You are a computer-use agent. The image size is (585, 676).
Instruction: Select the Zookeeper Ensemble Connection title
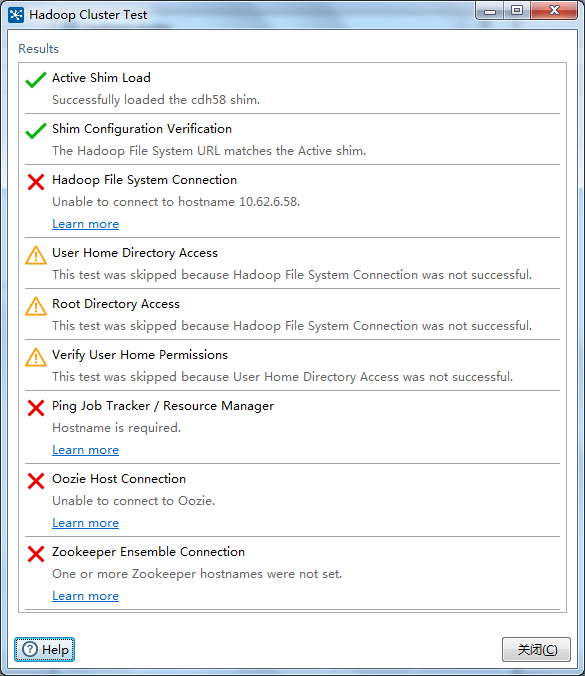point(148,552)
